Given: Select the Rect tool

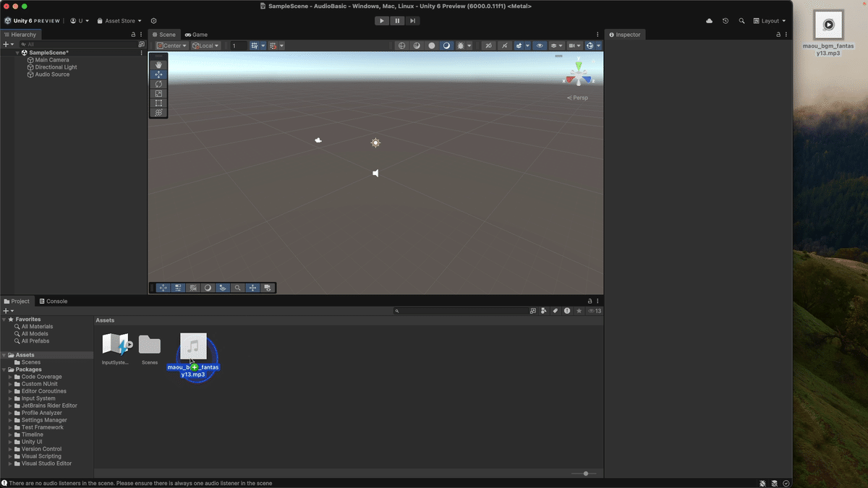Looking at the screenshot, I should pyautogui.click(x=158, y=103).
